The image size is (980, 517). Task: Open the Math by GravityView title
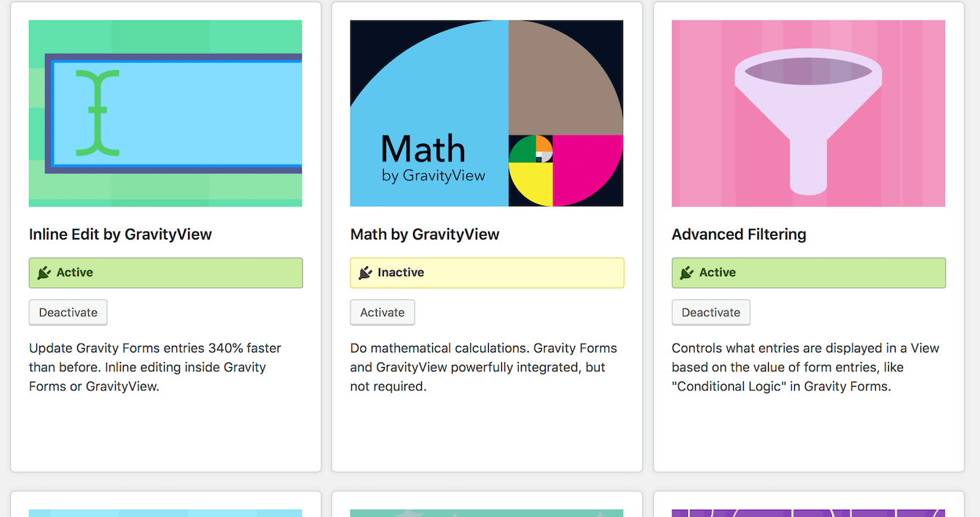click(x=425, y=234)
